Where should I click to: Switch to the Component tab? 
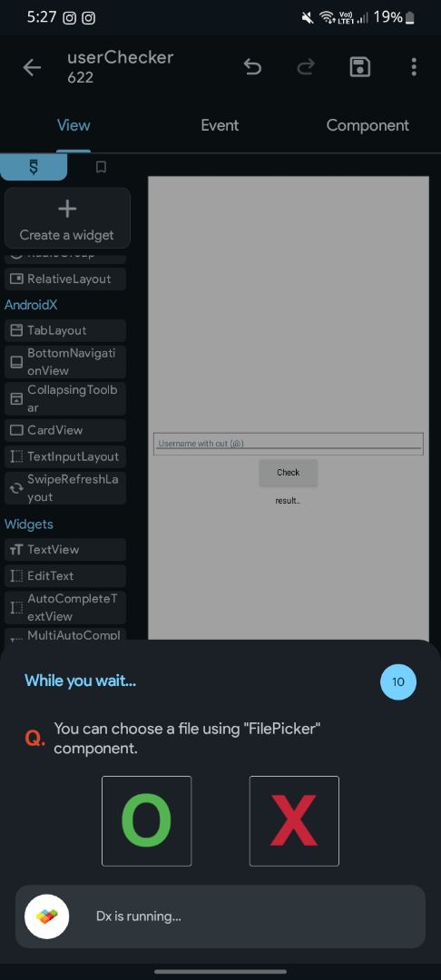coord(367,125)
